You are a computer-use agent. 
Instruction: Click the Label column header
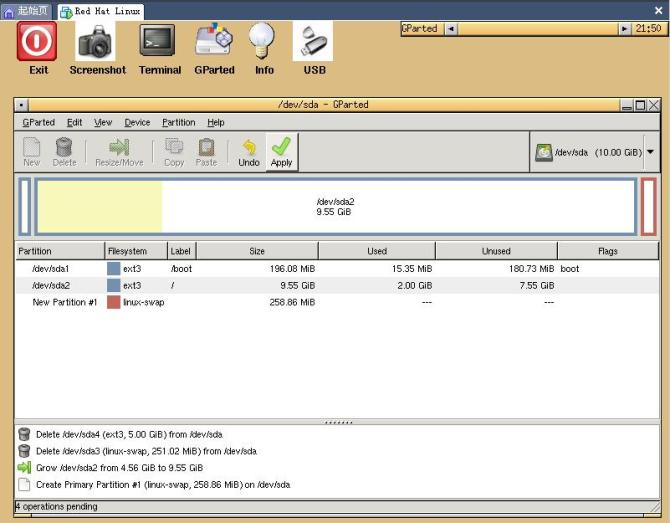(x=182, y=251)
